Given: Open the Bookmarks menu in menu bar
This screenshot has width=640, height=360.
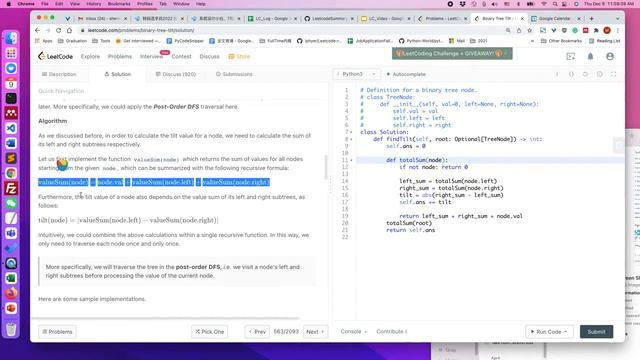Looking at the screenshot, I should [119, 4].
